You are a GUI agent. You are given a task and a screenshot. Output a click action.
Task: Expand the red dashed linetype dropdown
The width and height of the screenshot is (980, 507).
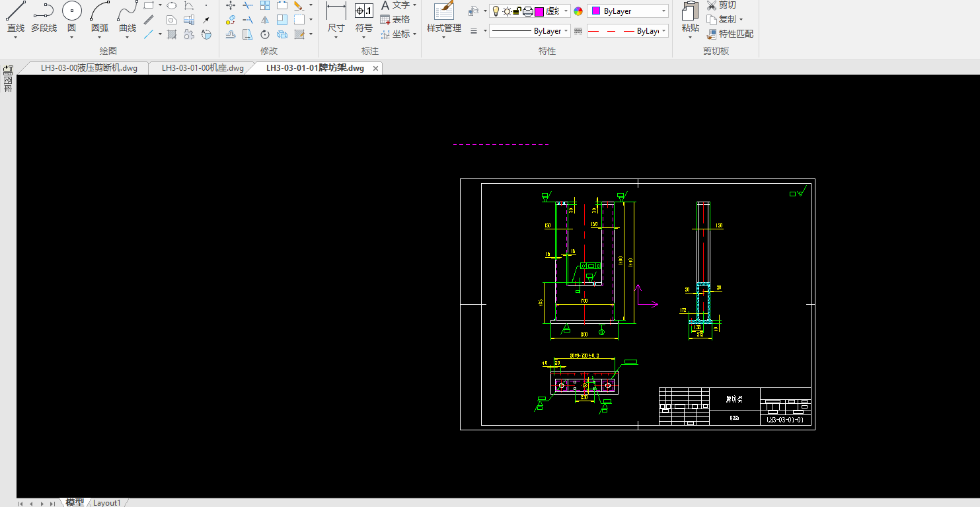(628, 31)
